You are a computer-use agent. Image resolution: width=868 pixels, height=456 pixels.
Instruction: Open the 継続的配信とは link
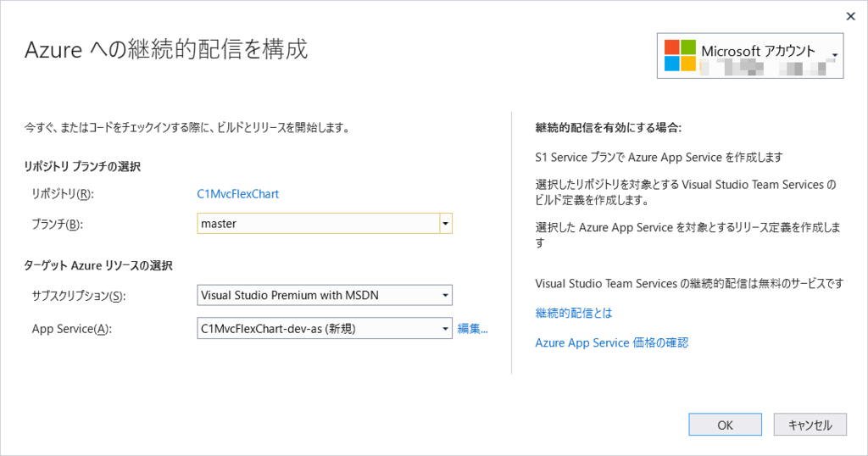tap(574, 314)
